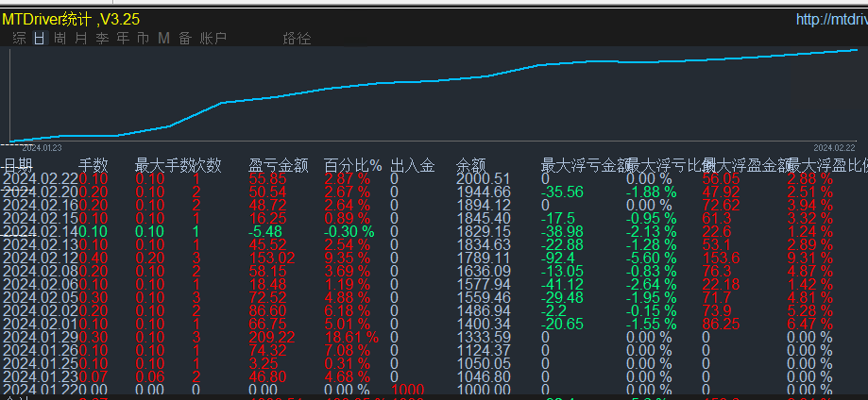
Task: Open the 周 (weekly) statistics tab
Action: pos(60,38)
